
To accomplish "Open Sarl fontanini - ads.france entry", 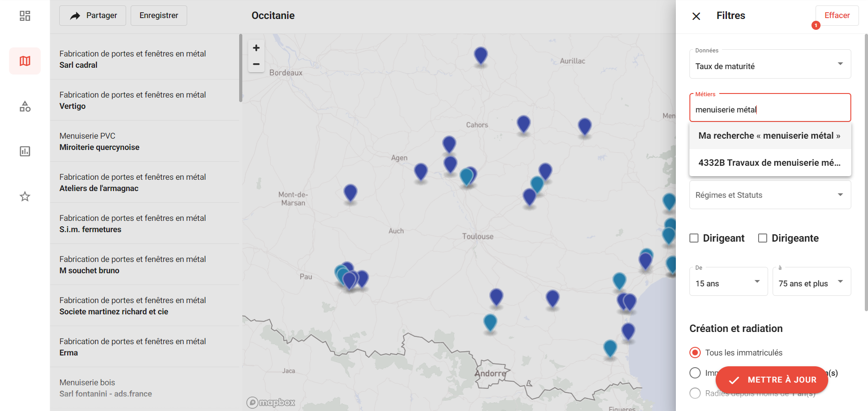I will (145, 388).
